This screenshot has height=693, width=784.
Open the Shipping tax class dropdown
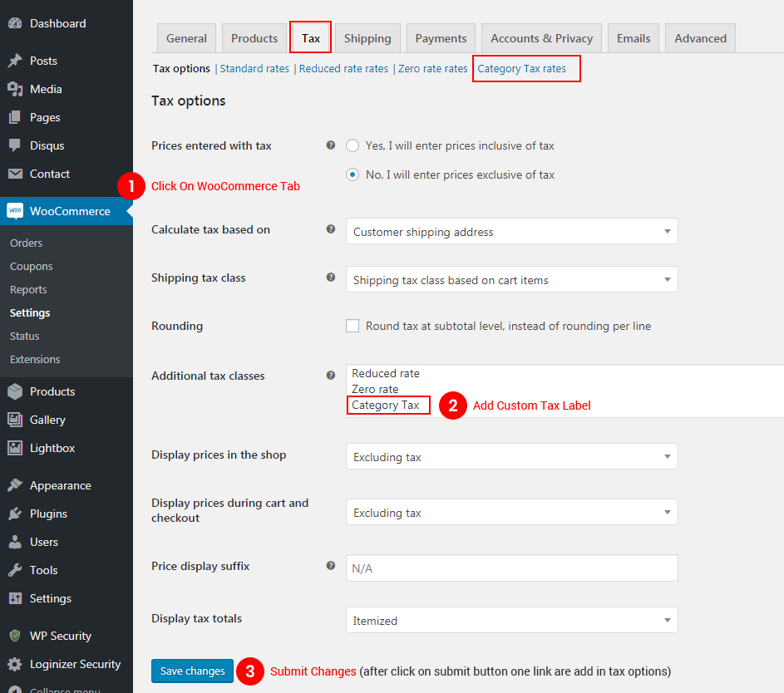[x=511, y=279]
